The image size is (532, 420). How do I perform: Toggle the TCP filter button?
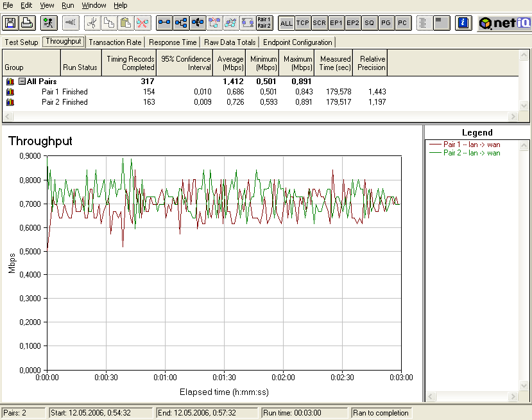point(303,23)
